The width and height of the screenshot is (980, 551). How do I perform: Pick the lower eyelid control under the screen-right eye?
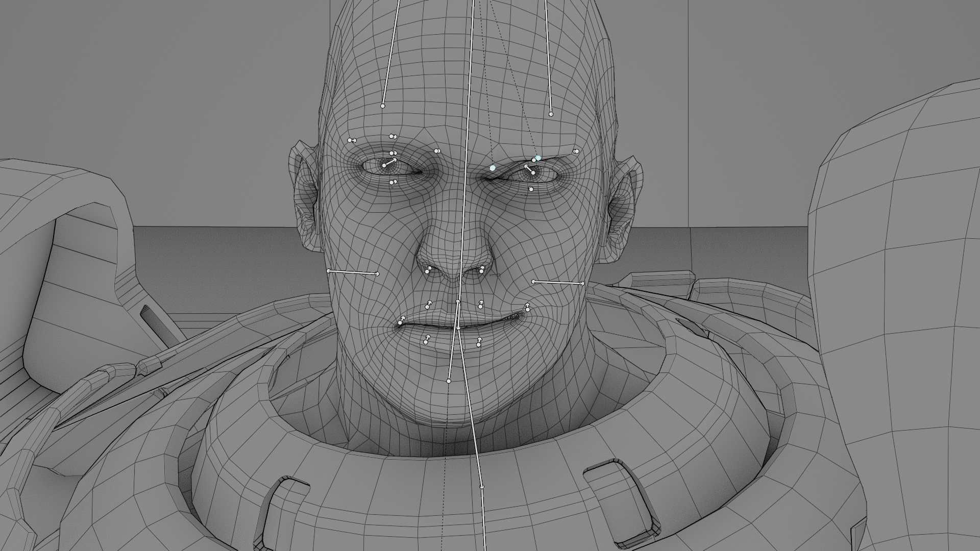tap(531, 189)
